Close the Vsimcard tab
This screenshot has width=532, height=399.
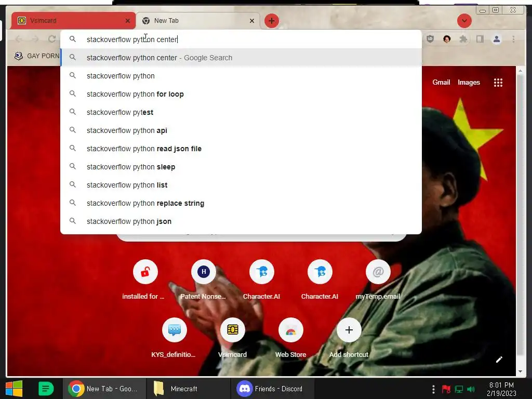pos(128,21)
